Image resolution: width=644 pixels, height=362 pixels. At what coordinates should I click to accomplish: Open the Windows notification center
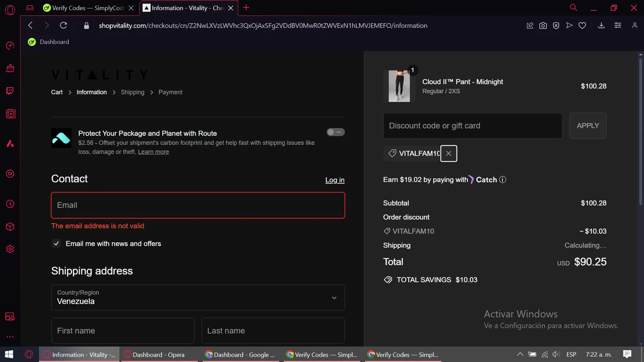627,355
